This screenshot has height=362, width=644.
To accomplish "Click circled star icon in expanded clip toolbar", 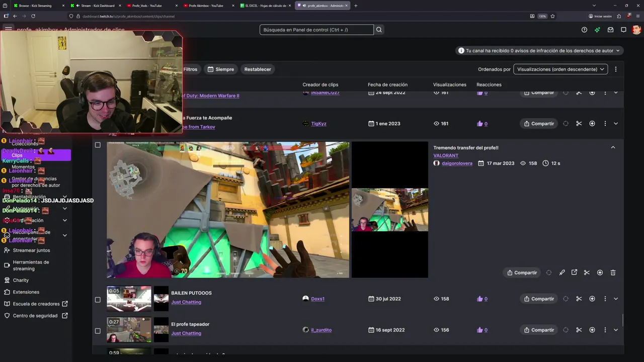I will [600, 273].
